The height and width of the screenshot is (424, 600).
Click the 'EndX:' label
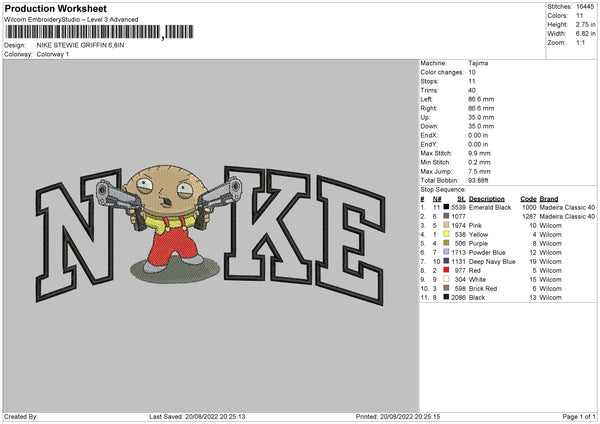pos(429,135)
